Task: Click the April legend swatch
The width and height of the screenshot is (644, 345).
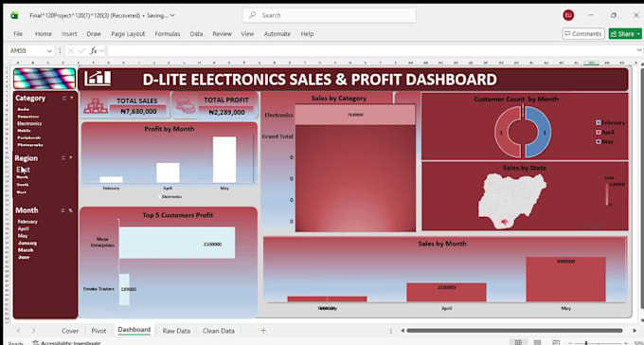Action: (x=598, y=132)
